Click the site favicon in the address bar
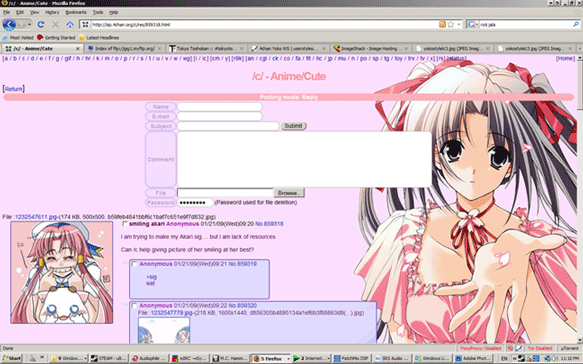 [x=85, y=25]
